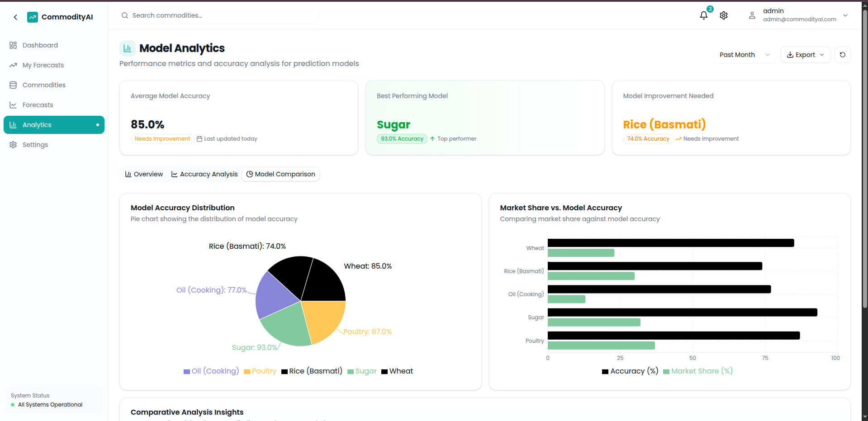
Task: Collapse sidebar with back chevron
Action: point(15,17)
